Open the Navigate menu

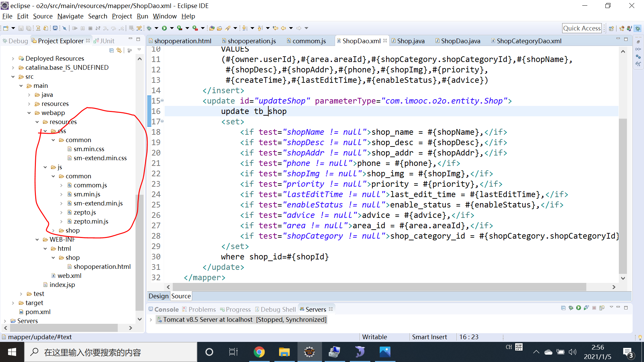click(x=70, y=16)
